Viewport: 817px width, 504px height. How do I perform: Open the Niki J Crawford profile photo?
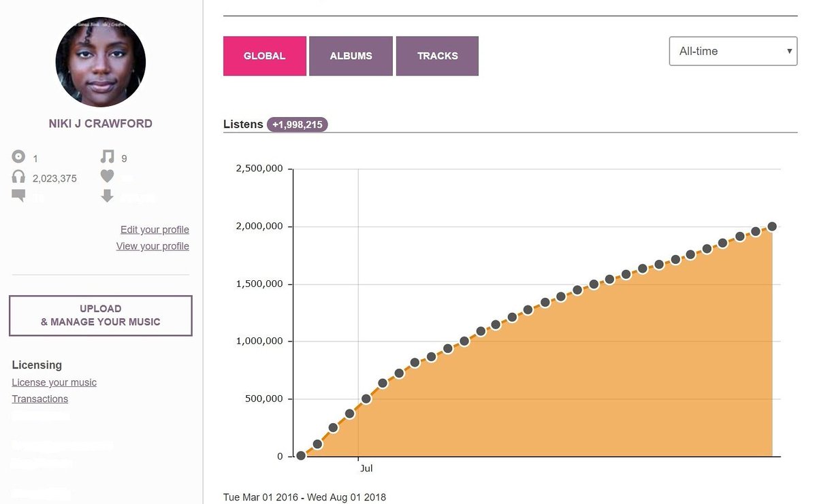pos(101,62)
